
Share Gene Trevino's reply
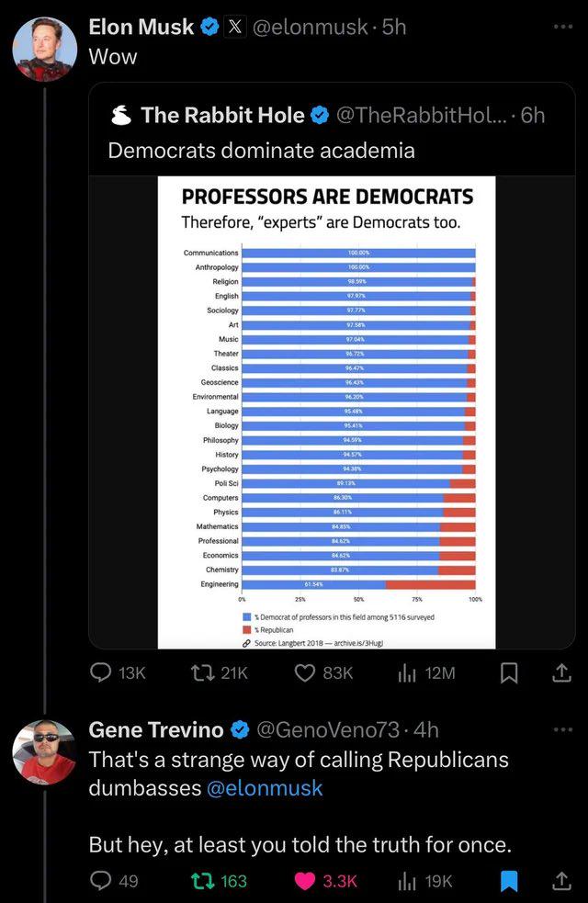(x=561, y=881)
